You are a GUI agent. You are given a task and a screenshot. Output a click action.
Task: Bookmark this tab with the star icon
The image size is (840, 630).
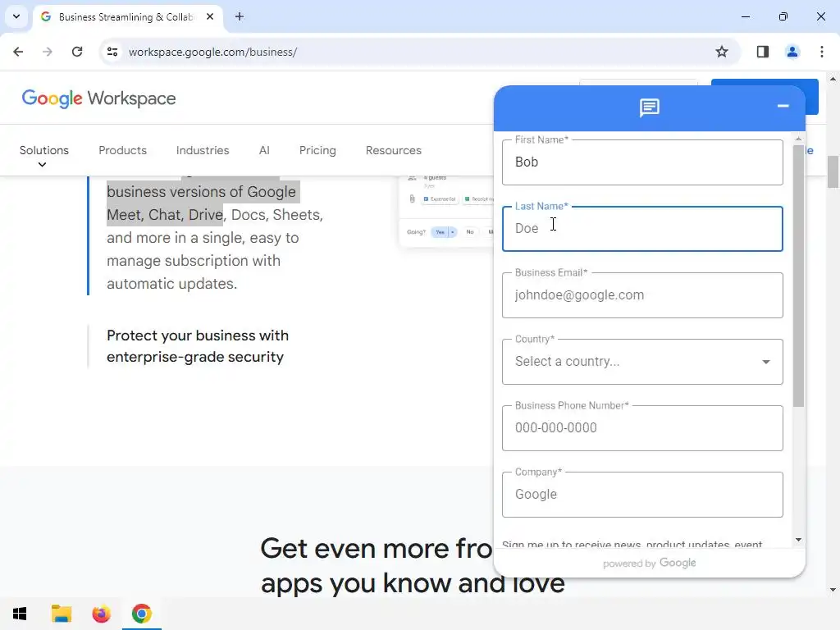click(722, 52)
